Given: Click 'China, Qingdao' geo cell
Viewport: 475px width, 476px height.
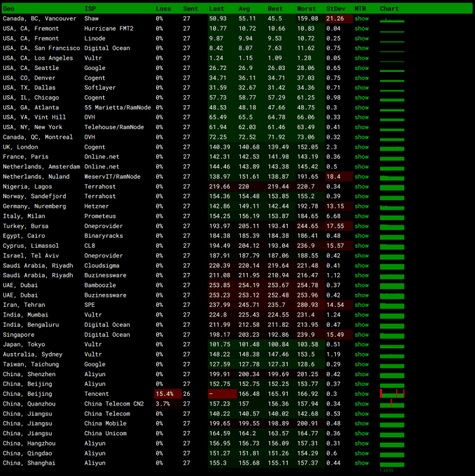Looking at the screenshot, I should pos(27,453).
